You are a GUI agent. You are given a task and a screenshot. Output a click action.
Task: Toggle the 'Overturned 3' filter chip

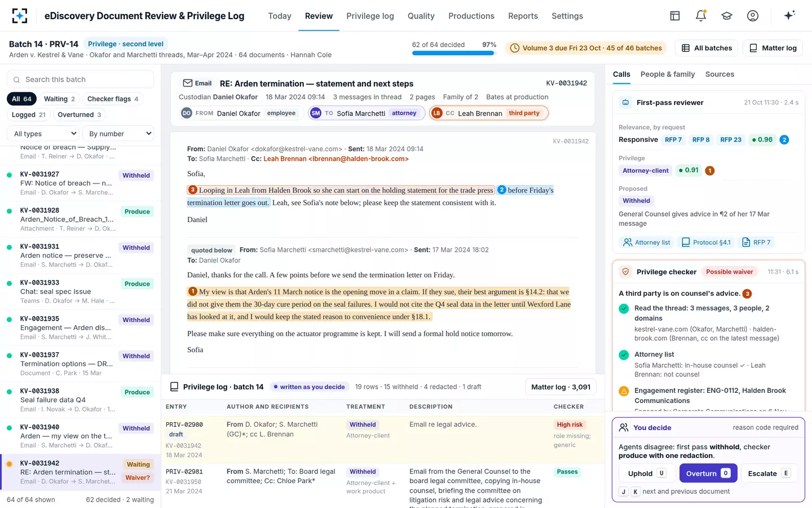pyautogui.click(x=80, y=115)
